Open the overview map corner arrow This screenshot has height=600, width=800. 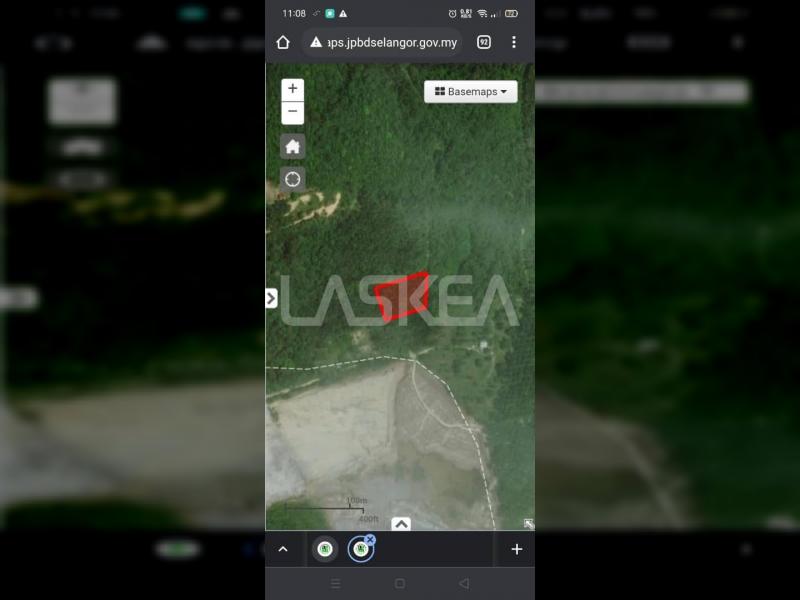coord(528,524)
